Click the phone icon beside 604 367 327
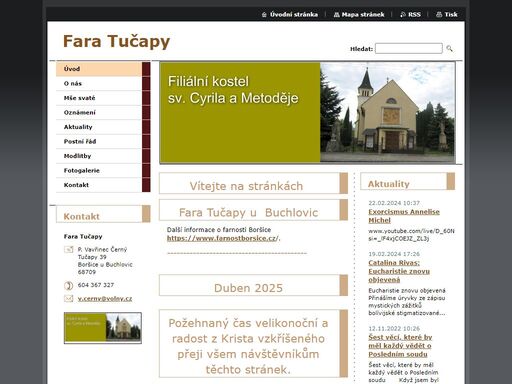The image size is (512, 384). [68, 286]
